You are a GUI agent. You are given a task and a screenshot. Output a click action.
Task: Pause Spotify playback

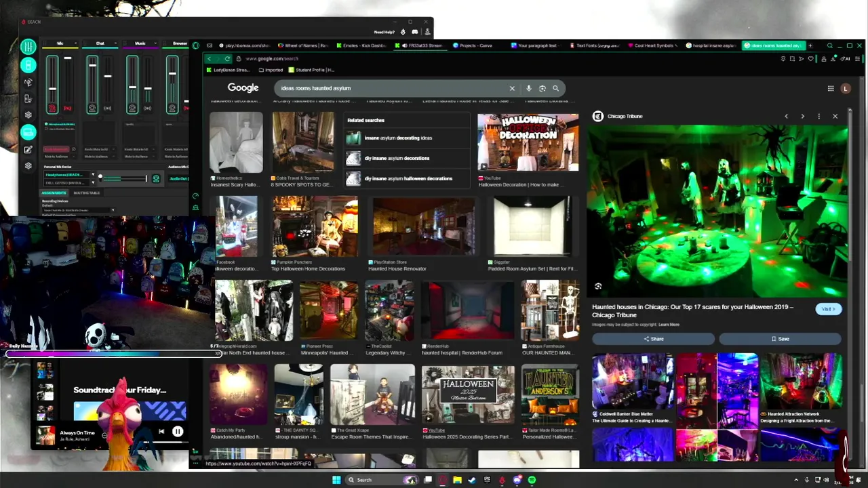pyautogui.click(x=177, y=431)
